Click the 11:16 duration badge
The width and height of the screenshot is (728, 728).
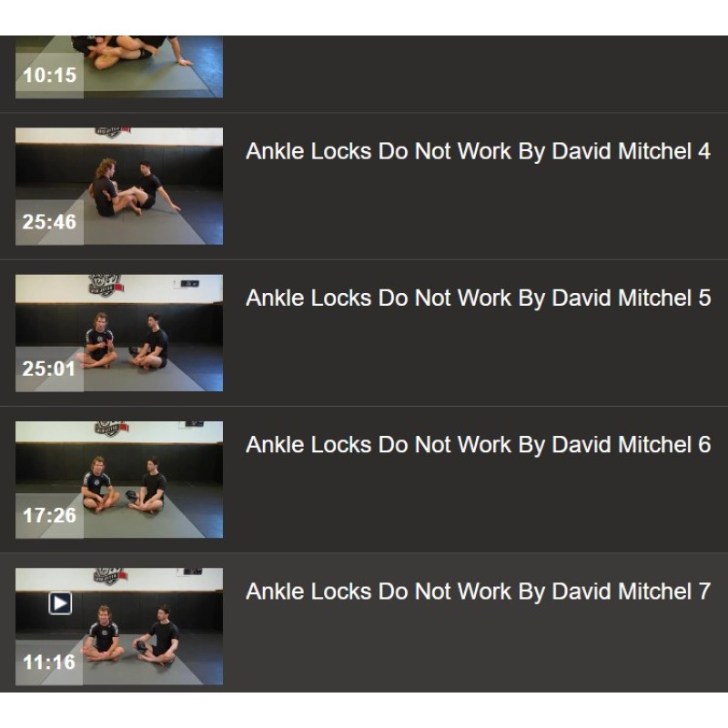(x=50, y=662)
